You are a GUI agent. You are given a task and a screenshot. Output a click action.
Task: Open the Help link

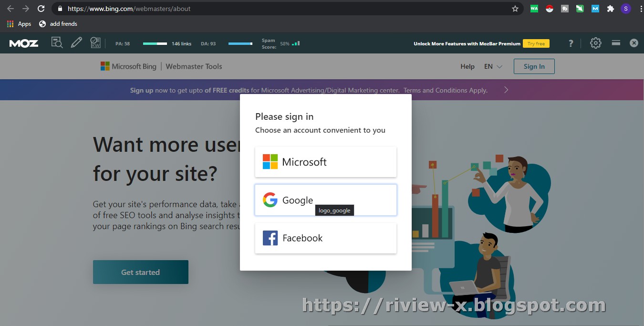pos(467,66)
